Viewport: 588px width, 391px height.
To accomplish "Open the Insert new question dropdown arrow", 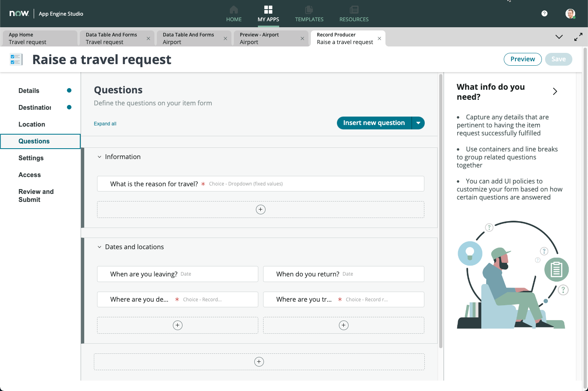I will pos(418,123).
